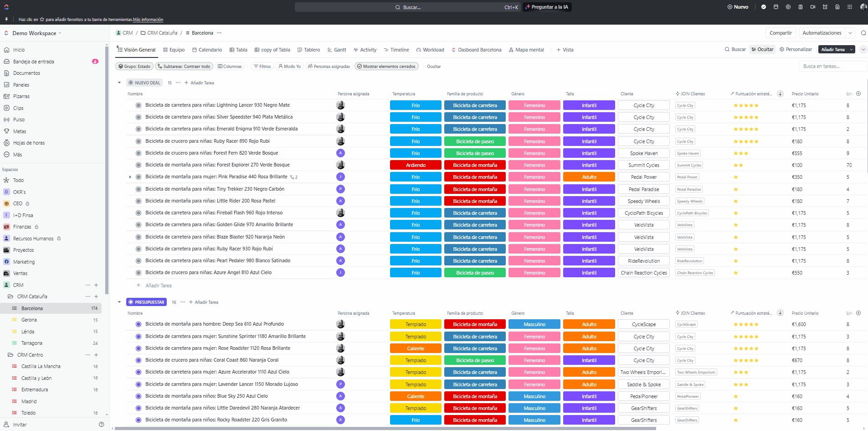Switch to the Gantt view tab
Screen dimensions: 868x431
point(337,50)
